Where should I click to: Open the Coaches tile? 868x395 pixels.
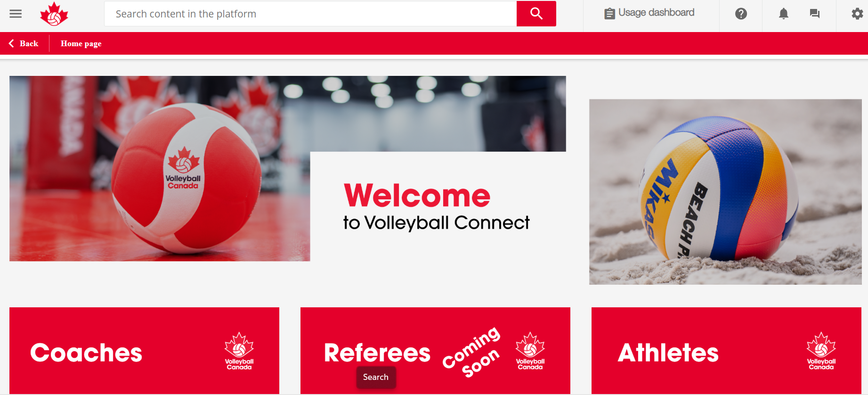(x=144, y=351)
